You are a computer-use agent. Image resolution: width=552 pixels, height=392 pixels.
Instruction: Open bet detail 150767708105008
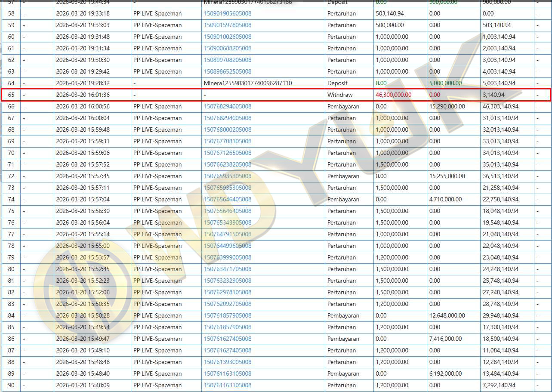(x=227, y=142)
